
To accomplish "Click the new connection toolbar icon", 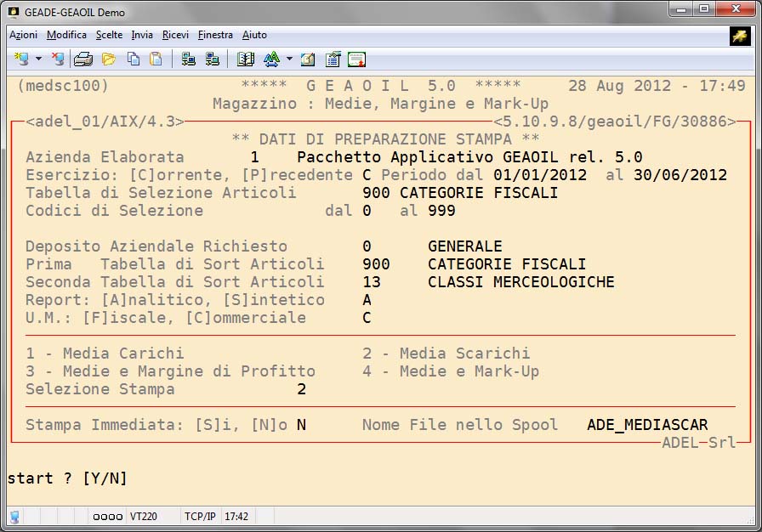I will point(21,59).
